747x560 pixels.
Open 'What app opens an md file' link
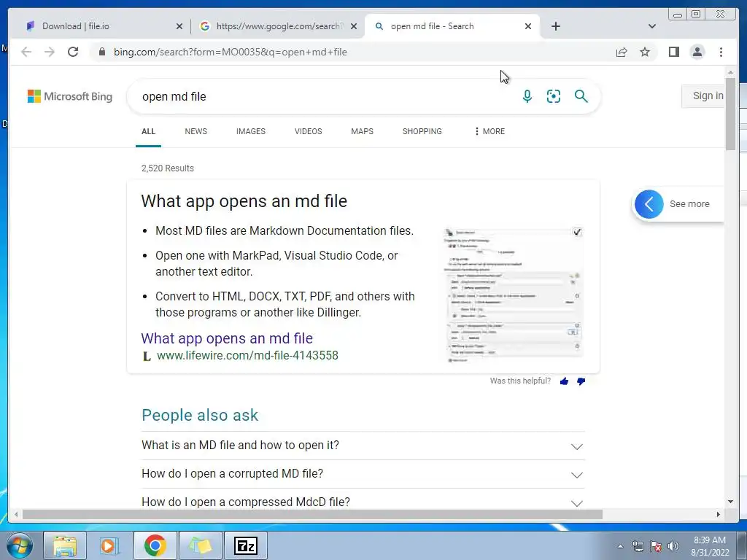point(227,338)
